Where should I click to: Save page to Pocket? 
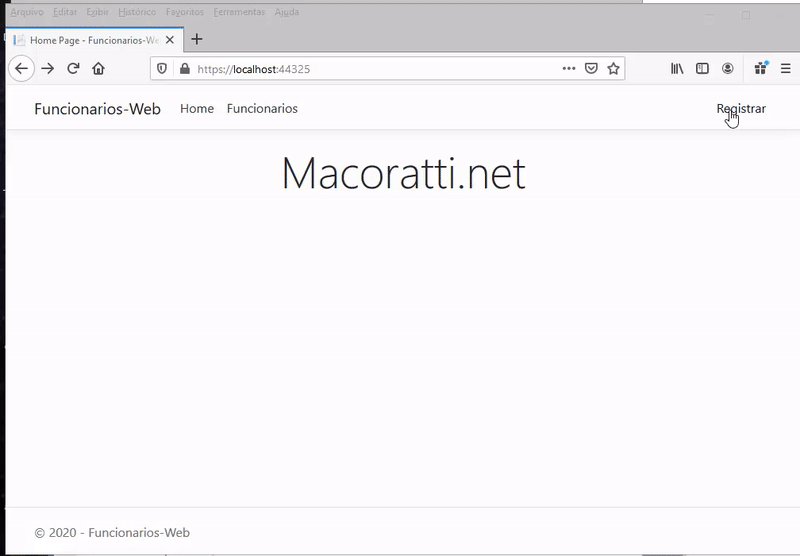[591, 69]
